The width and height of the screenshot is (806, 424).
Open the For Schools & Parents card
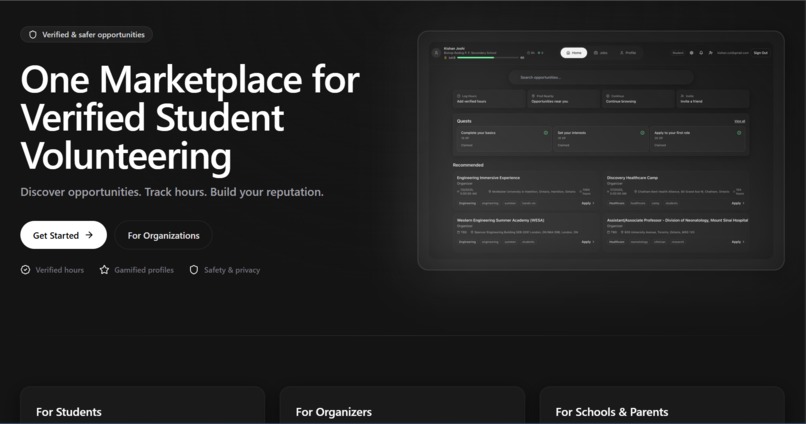[x=662, y=405]
